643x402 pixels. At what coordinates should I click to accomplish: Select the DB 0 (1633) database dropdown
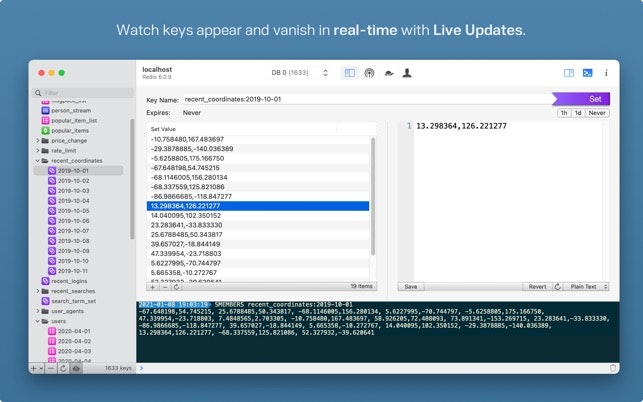pos(299,73)
